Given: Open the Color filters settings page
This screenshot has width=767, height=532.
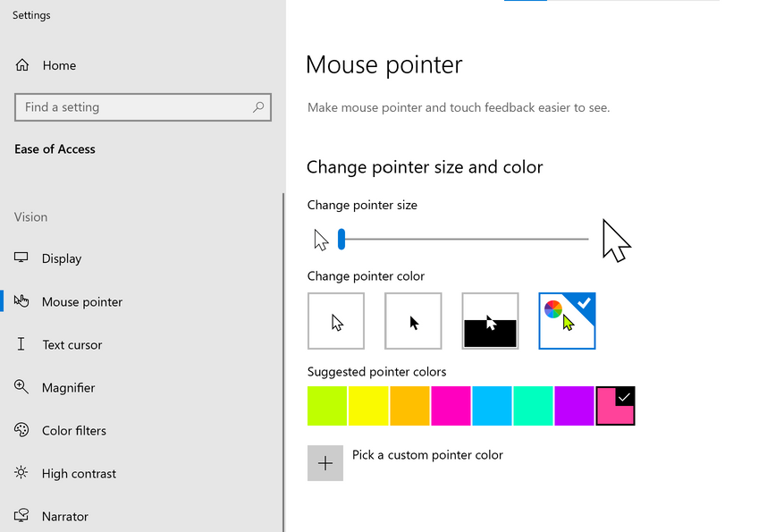Looking at the screenshot, I should click(x=74, y=431).
